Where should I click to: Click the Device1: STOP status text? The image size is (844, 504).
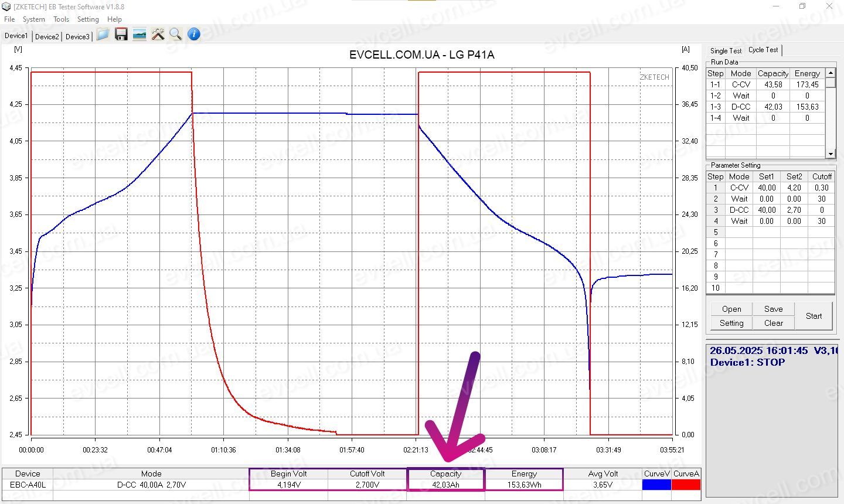[747, 362]
